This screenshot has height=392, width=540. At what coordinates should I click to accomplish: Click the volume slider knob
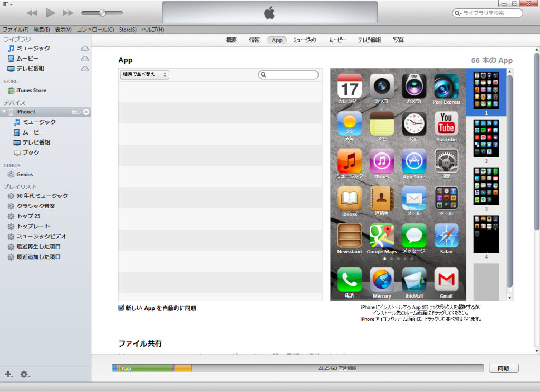coord(102,13)
